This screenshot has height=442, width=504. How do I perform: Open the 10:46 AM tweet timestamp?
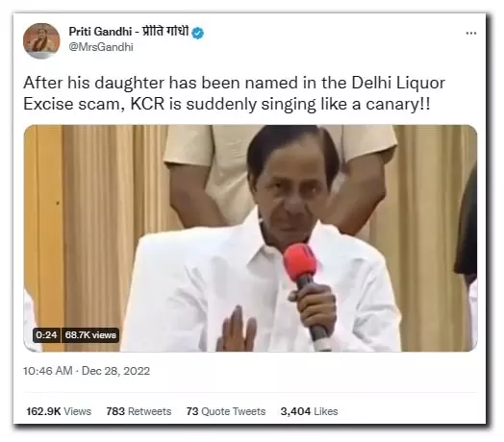coord(48,371)
